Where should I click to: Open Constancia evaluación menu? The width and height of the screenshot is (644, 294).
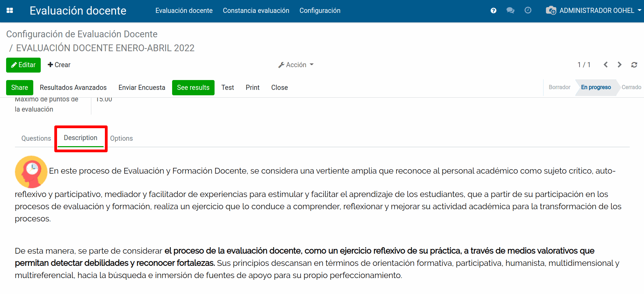click(256, 11)
